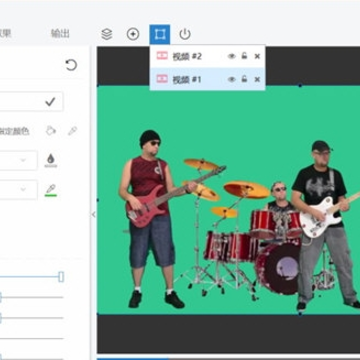This screenshot has width=360, height=360.
Task: Select the 视频 #2 layer entry
Action: (x=207, y=56)
